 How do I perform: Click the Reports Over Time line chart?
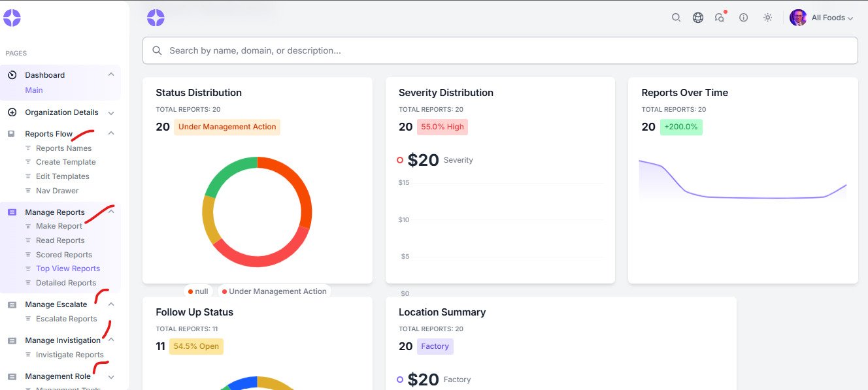point(743,180)
